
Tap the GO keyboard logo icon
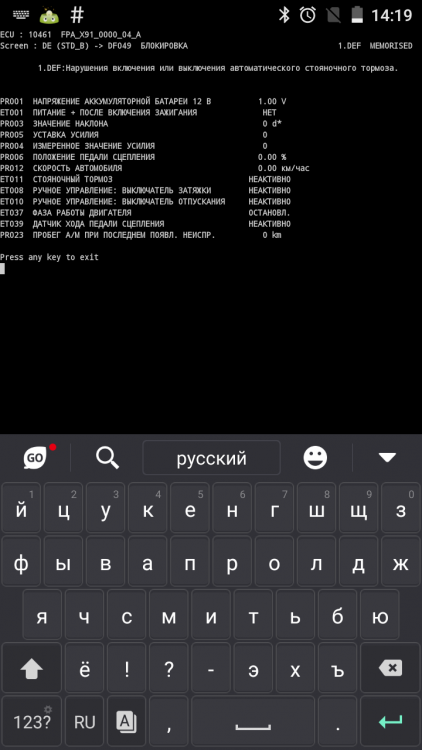35,458
